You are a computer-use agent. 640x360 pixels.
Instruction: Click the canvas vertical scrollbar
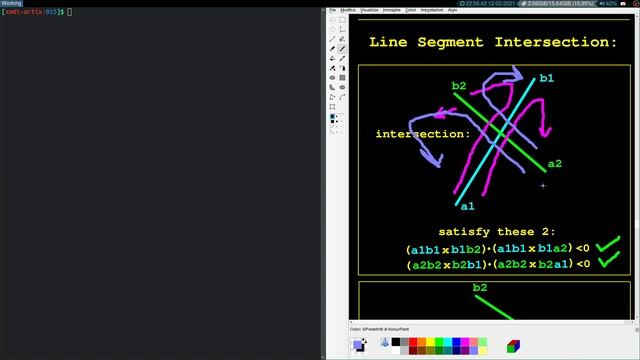coord(637,167)
